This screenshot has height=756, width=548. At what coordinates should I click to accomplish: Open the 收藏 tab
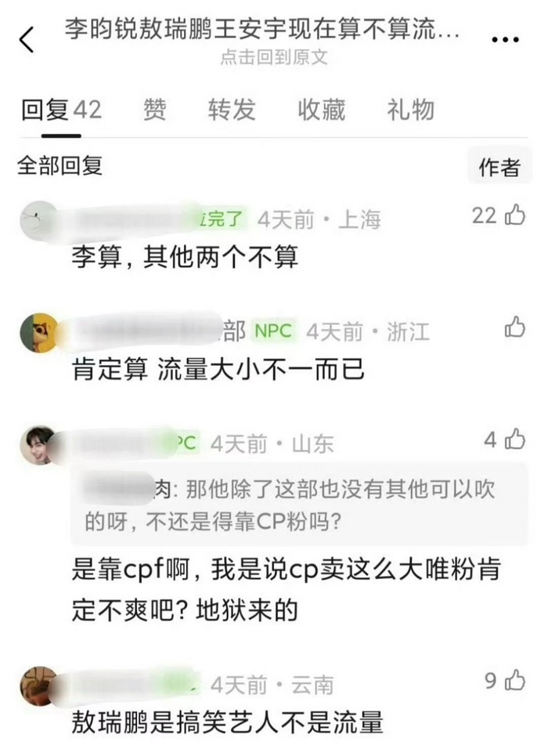click(x=322, y=110)
